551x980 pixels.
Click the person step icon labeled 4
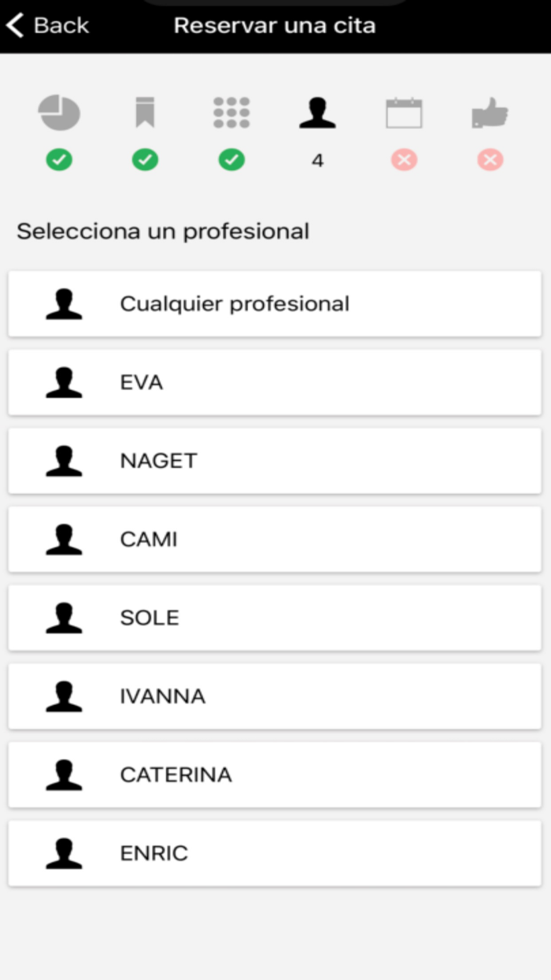tap(317, 113)
